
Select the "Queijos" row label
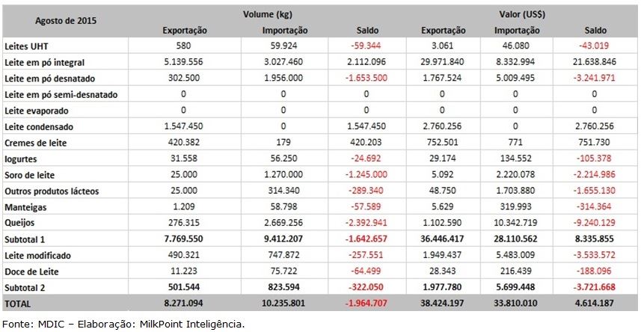(x=20, y=224)
